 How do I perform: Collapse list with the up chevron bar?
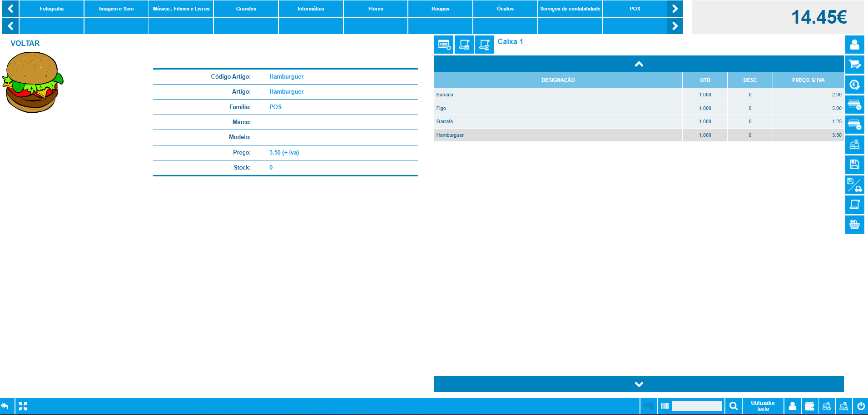click(639, 64)
